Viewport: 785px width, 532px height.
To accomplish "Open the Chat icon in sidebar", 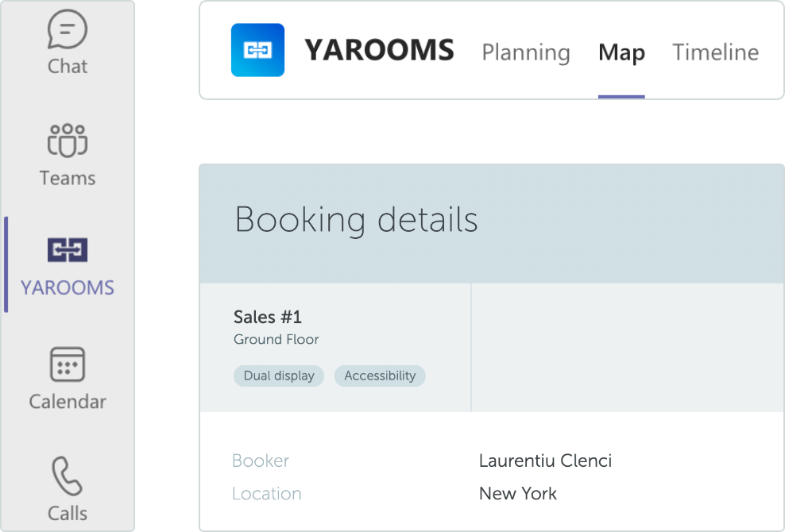I will click(67, 29).
